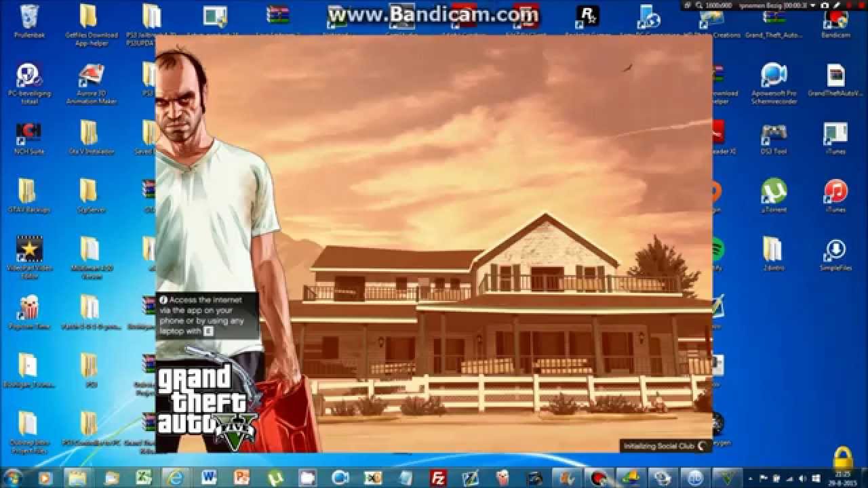The width and height of the screenshot is (868, 488).
Task: Open PowerPoint from the taskbar
Action: point(241,477)
